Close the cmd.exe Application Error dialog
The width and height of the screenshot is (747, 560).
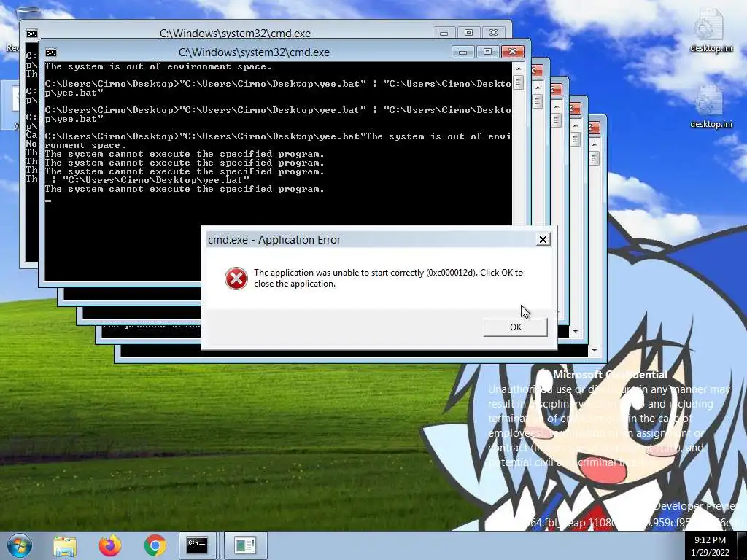(x=543, y=239)
